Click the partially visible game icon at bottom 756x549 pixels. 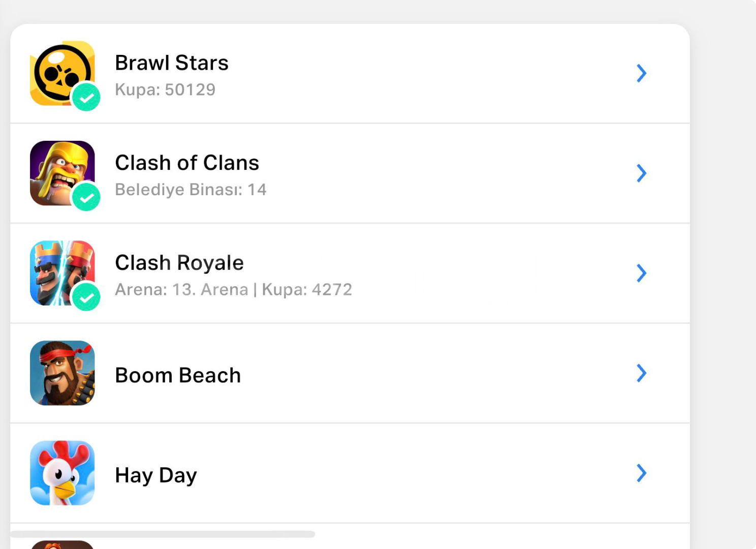click(x=62, y=544)
